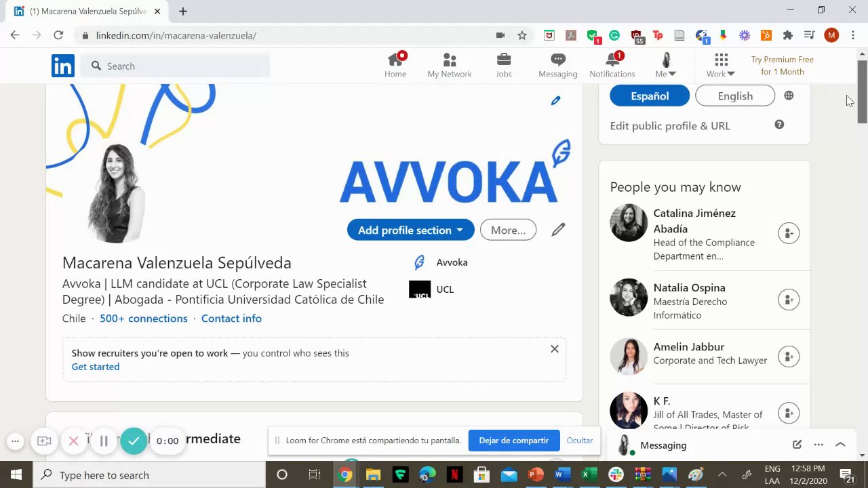Edit profile intro with the pencil icon
868x488 pixels.
(558, 230)
